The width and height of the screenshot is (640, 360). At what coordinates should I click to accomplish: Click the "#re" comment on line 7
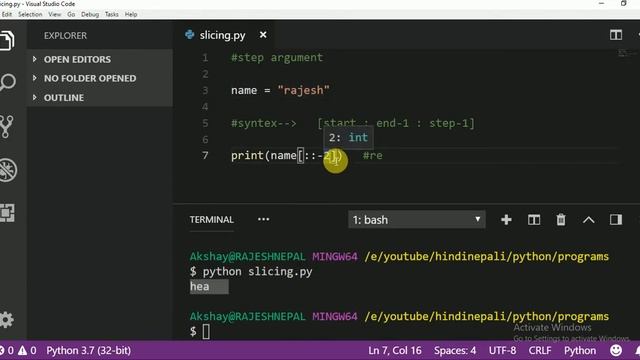[373, 156]
